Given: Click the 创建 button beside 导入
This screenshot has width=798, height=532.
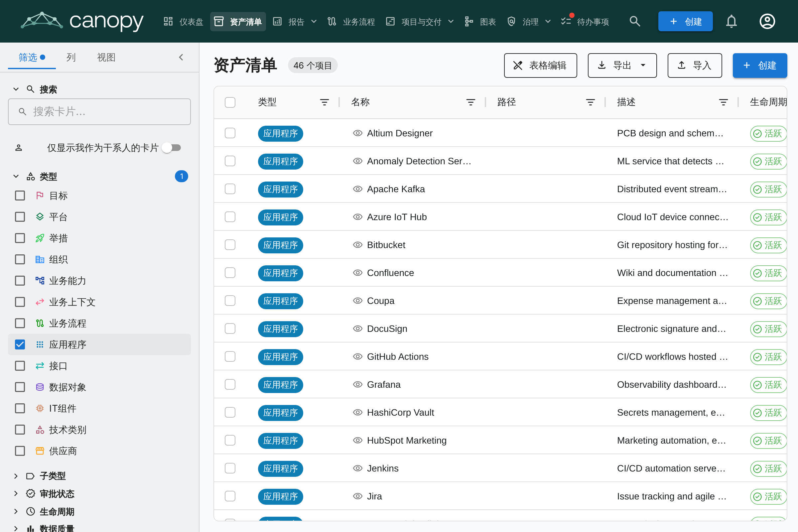Looking at the screenshot, I should (x=760, y=65).
